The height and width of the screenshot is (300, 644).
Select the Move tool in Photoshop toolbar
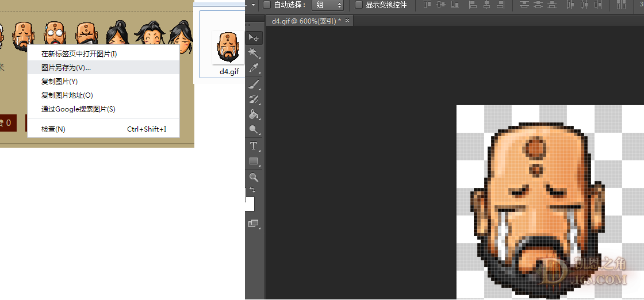254,38
